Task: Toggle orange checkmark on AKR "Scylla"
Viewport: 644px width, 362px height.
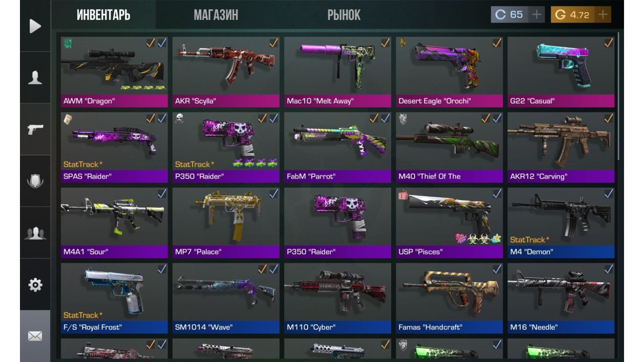Action: 273,43
